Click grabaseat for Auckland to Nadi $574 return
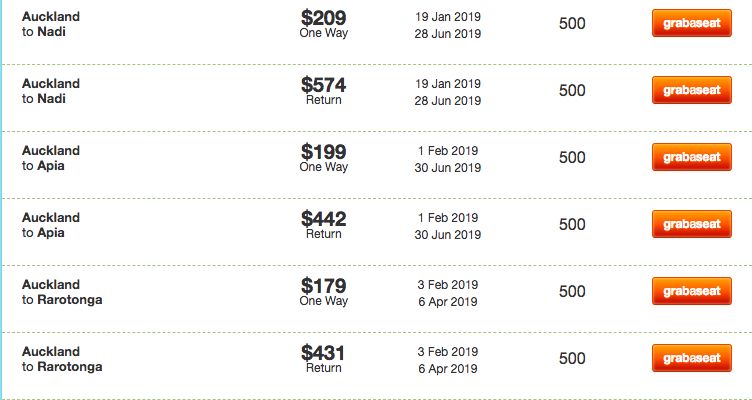The height and width of the screenshot is (400, 752). click(692, 90)
